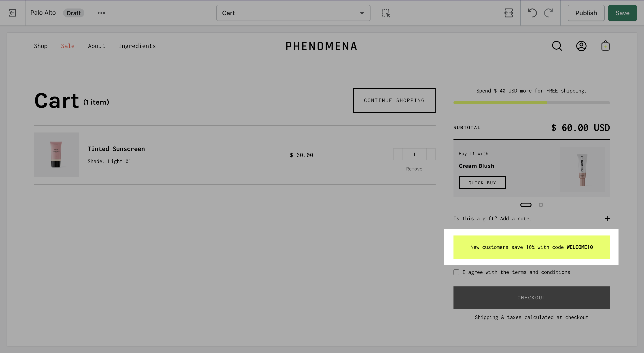Increase Tinted Sunscreen quantity with plus
Screen dimensions: 644x353
click(x=431, y=154)
